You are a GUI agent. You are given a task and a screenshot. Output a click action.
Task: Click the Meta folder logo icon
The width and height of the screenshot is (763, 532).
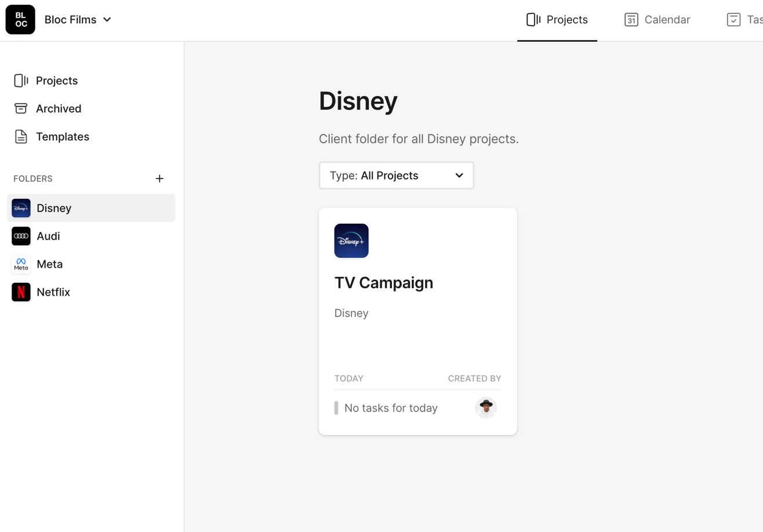point(21,264)
